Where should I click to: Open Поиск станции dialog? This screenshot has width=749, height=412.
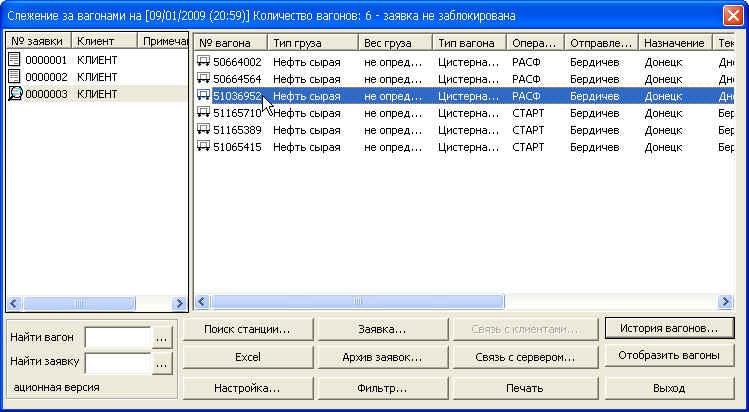tap(247, 329)
